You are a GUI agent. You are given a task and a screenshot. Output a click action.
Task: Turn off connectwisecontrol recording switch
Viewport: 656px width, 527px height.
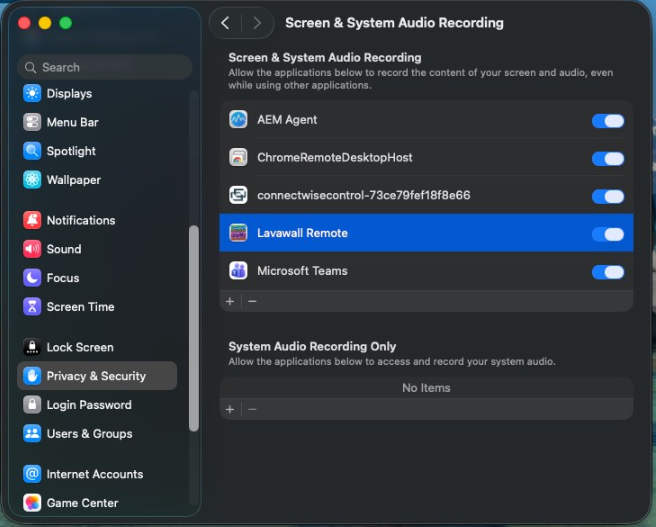point(608,196)
